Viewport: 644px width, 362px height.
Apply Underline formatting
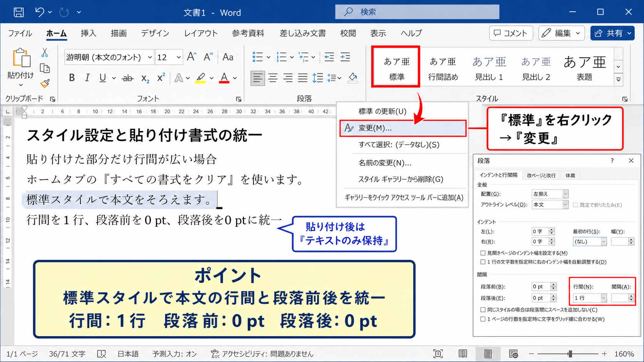click(102, 78)
